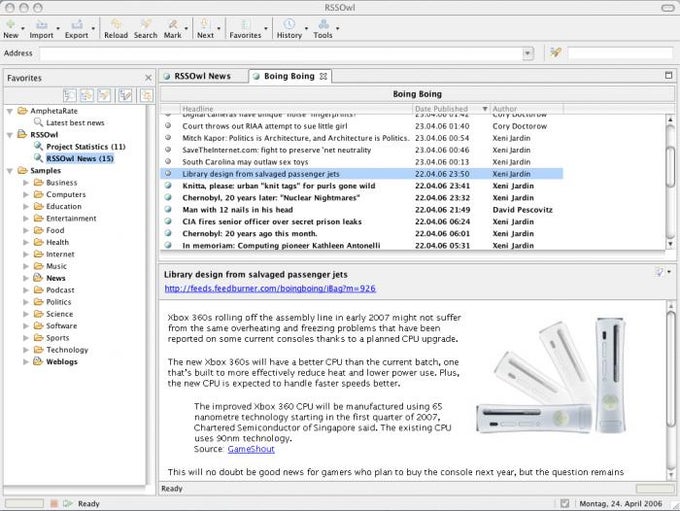Click the first icon in Favorites panel toolbar
Image resolution: width=680 pixels, height=511 pixels.
tap(69, 95)
